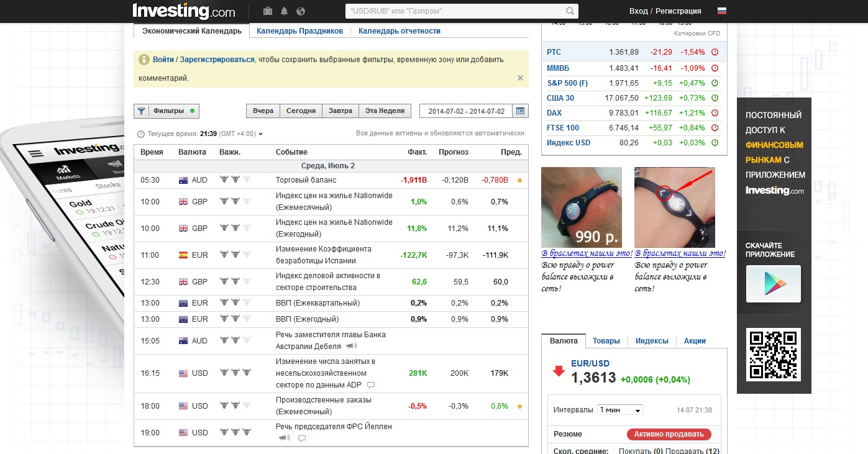
Task: Click the QR code image
Action: pos(774,355)
